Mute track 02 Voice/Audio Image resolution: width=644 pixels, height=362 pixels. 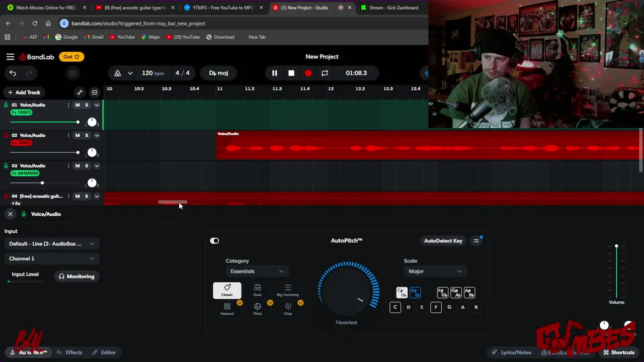[x=77, y=135]
